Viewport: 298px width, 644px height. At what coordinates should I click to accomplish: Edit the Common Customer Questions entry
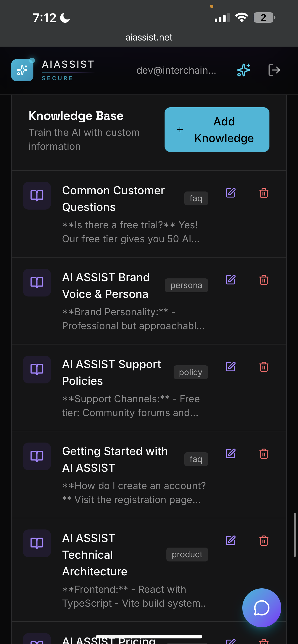coord(230,192)
